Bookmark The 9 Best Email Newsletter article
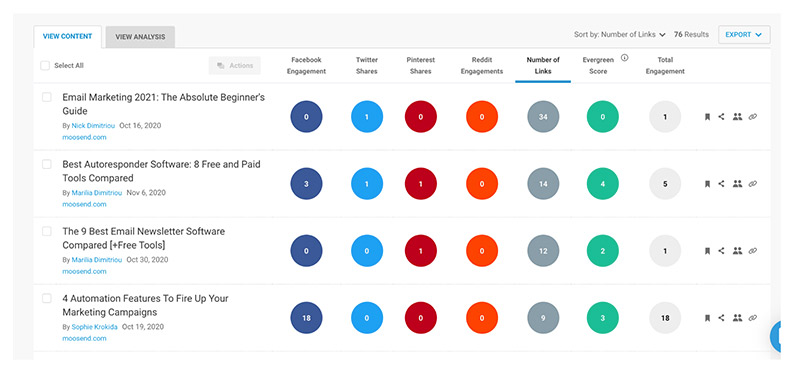 (707, 251)
